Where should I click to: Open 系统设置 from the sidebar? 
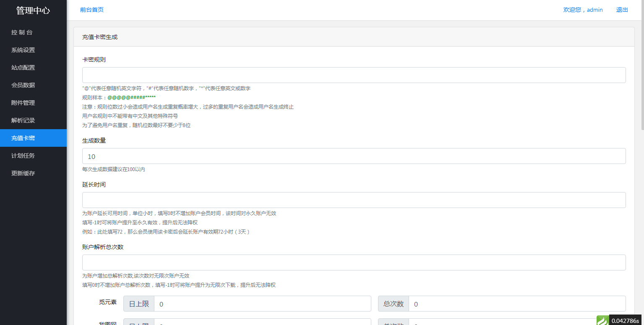(22, 50)
